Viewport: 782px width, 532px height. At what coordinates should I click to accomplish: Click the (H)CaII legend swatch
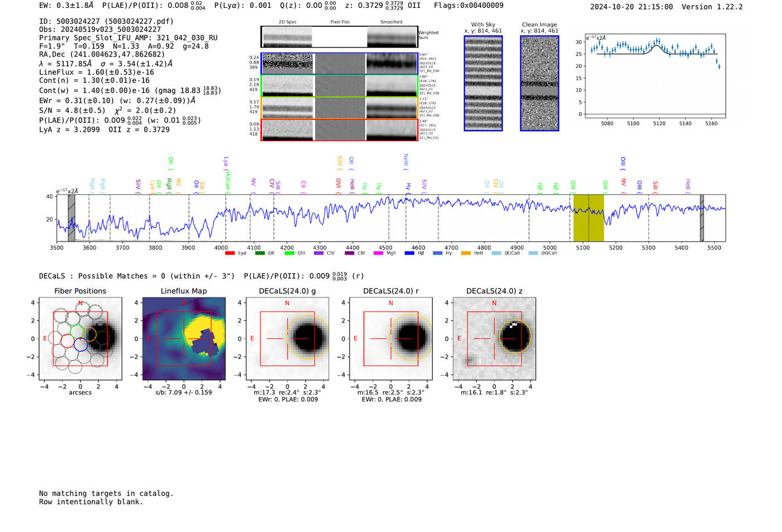[533, 253]
